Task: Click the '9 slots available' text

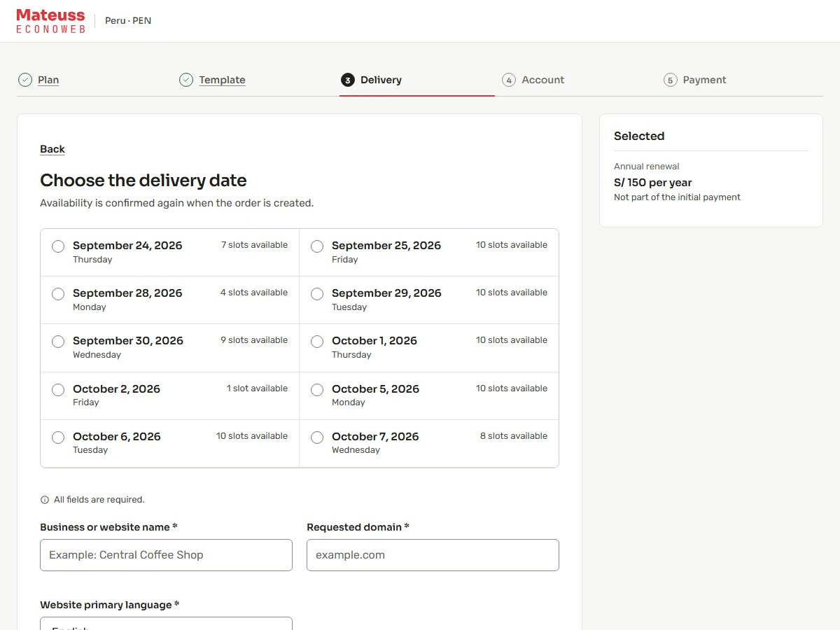Action: click(254, 340)
